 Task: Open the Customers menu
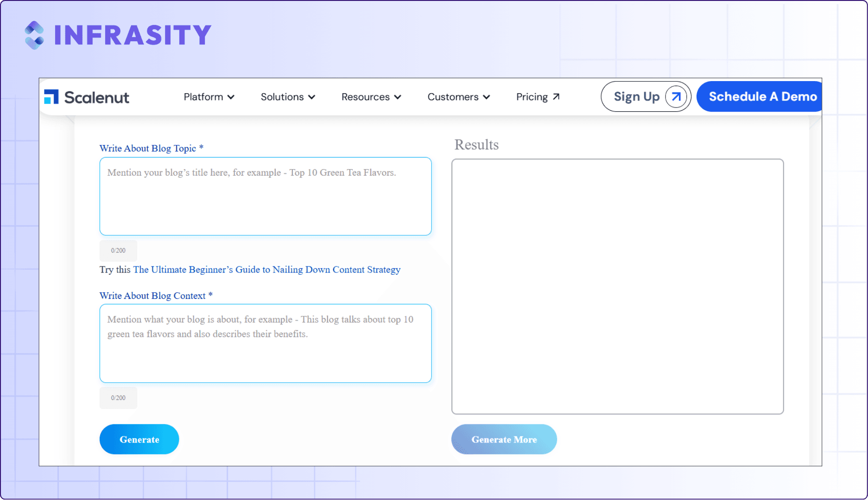(x=458, y=97)
